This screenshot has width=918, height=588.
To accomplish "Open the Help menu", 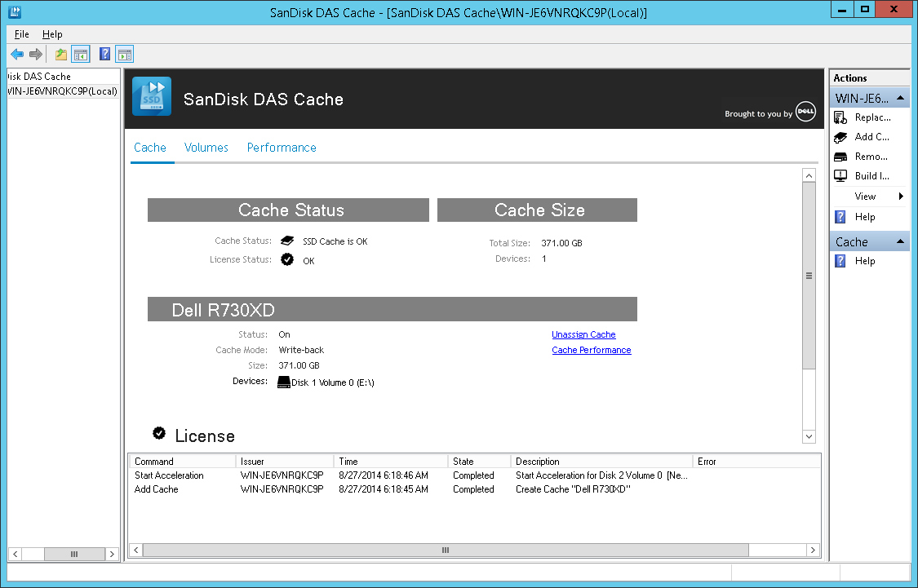I will click(52, 34).
